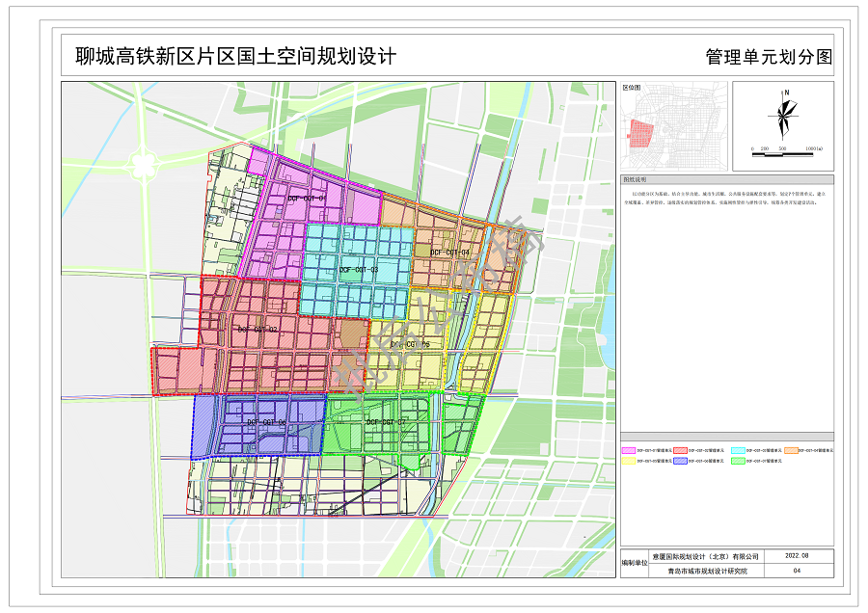Click the magenta DCF-C01-01 legend swatch

pyautogui.click(x=628, y=450)
